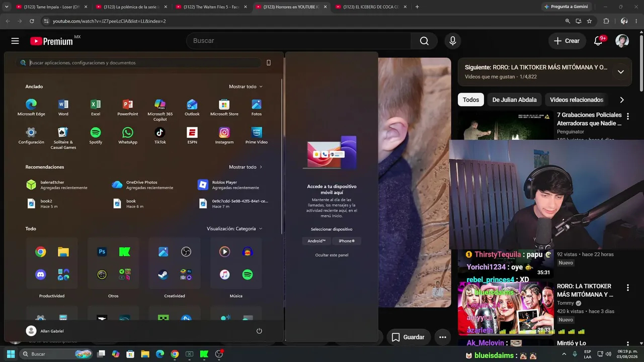The height and width of the screenshot is (362, 644).
Task: Click the Start menu power button
Action: 259,331
